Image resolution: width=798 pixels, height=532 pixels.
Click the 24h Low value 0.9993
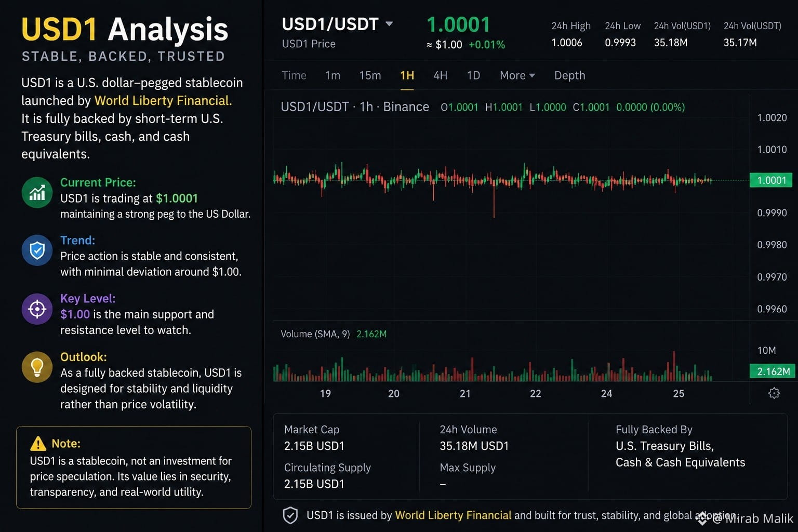[620, 43]
